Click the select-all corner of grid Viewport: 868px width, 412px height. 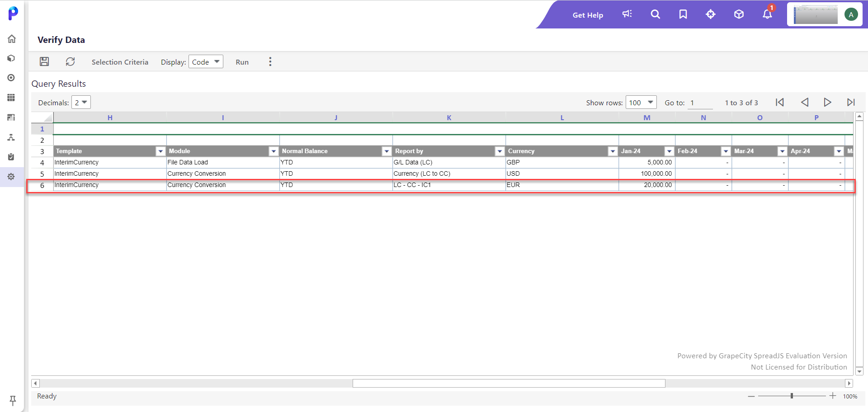[x=42, y=117]
